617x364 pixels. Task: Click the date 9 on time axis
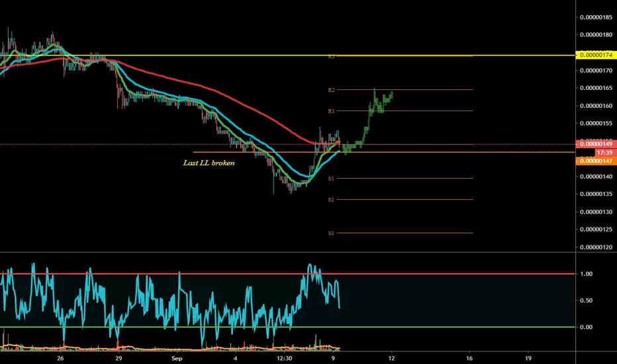333,358
